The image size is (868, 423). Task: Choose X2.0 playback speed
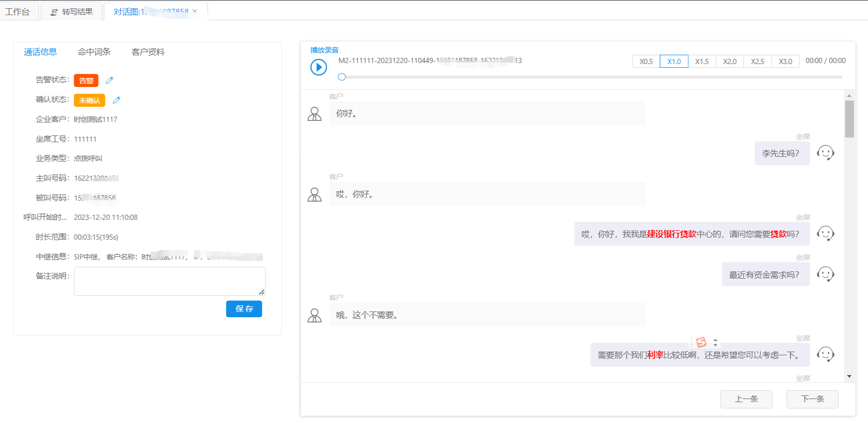coord(729,61)
